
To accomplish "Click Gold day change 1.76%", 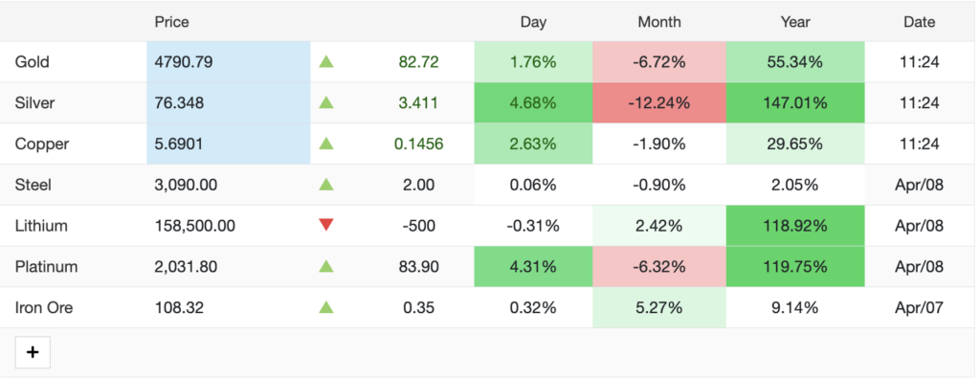I will click(x=533, y=62).
